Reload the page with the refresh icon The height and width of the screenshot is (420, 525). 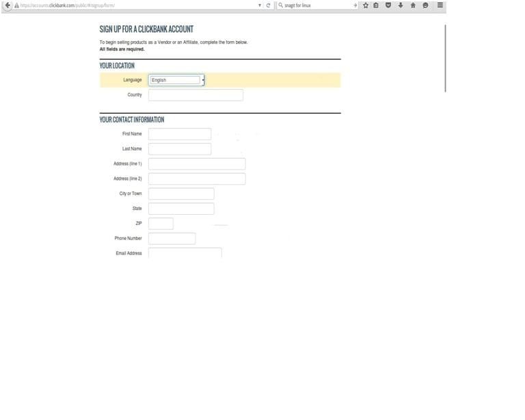pos(268,5)
